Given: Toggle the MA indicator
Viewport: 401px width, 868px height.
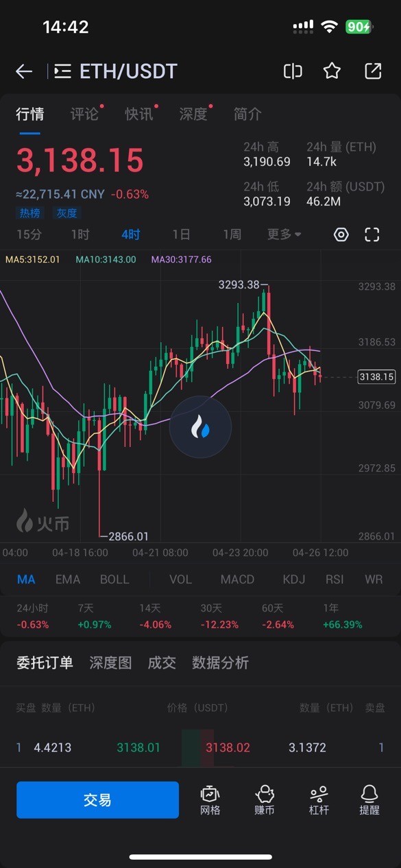Looking at the screenshot, I should [26, 579].
